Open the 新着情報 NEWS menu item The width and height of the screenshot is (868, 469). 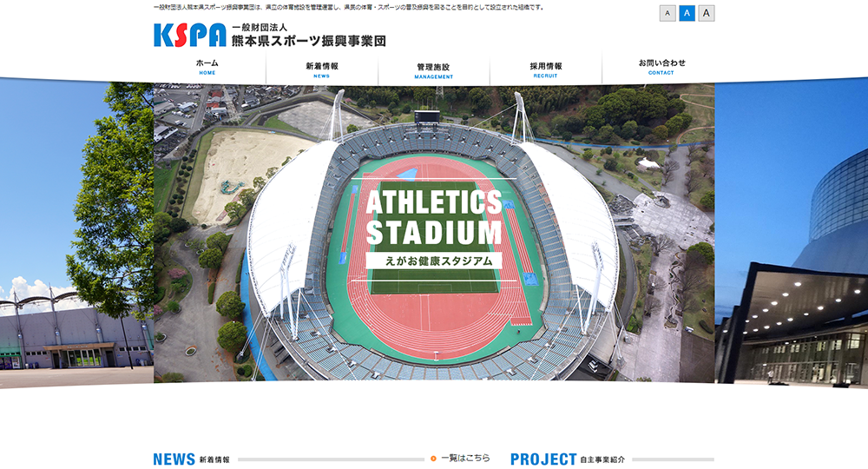pyautogui.click(x=322, y=69)
